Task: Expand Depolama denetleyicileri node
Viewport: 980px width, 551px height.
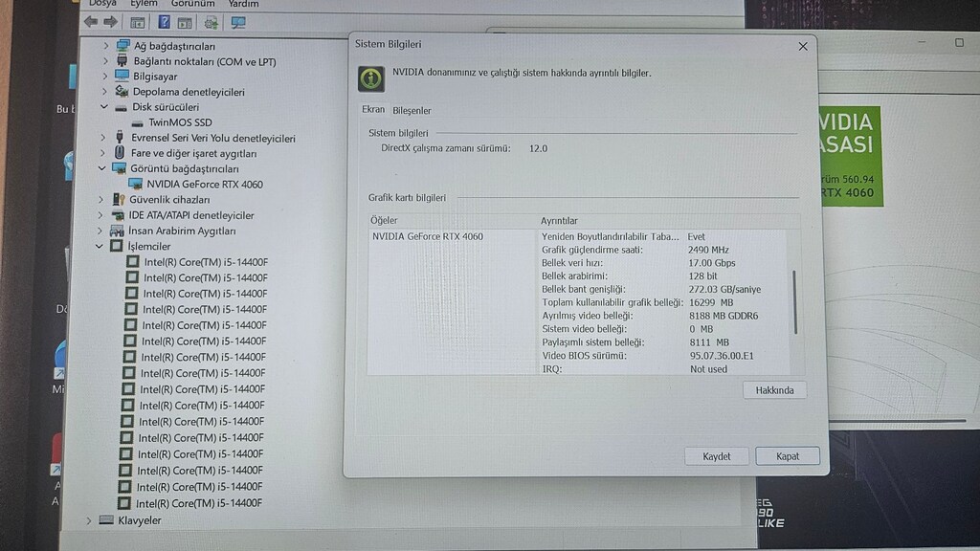Action: click(105, 91)
